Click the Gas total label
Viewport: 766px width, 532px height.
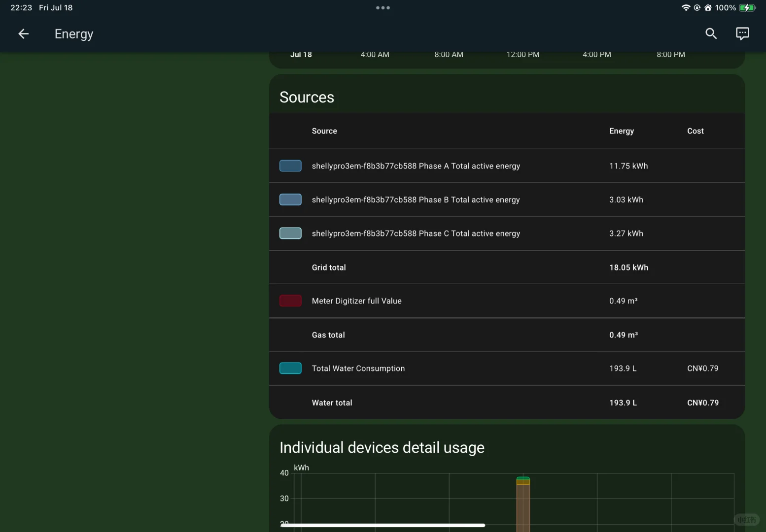[328, 335]
